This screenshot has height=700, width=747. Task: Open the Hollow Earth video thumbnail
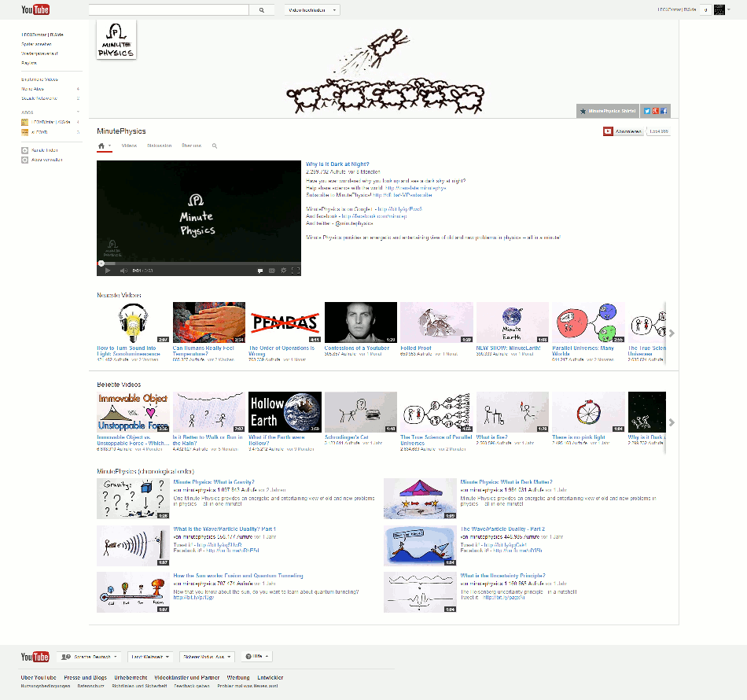[285, 412]
